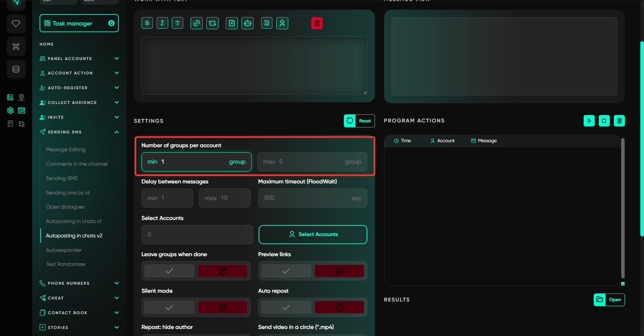This screenshot has width=644, height=336.
Task: Click the robot icon in text toolbar
Action: (x=248, y=23)
